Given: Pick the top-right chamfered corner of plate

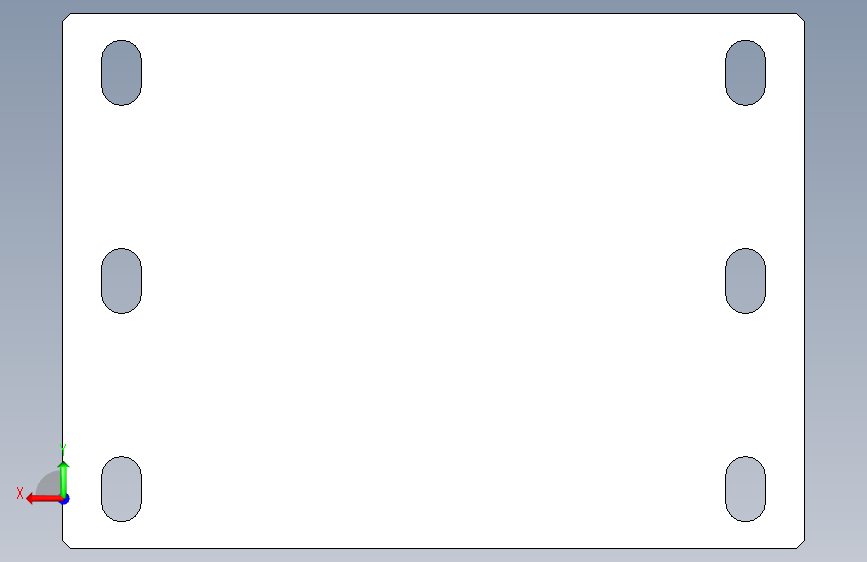Looking at the screenshot, I should (801, 17).
